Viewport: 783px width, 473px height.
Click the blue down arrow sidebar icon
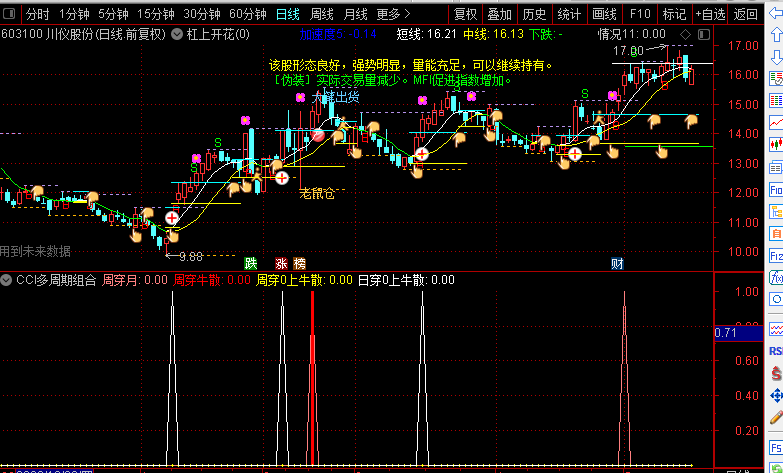[777, 56]
